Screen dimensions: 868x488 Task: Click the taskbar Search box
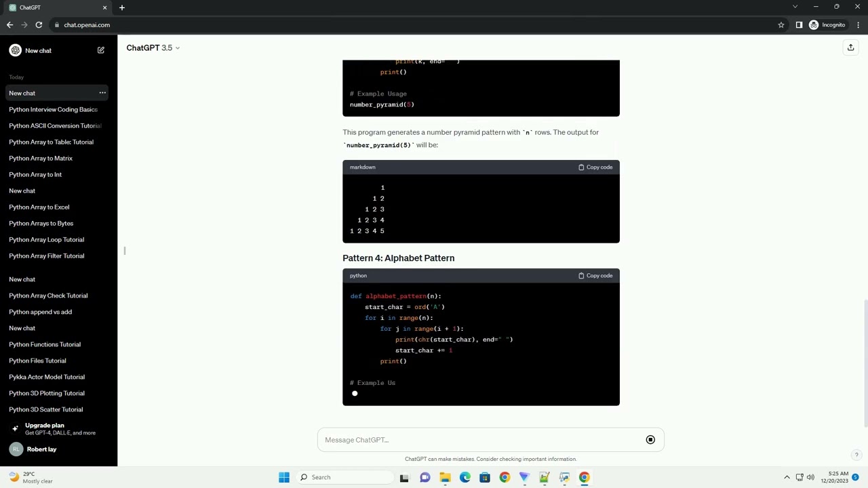click(344, 477)
